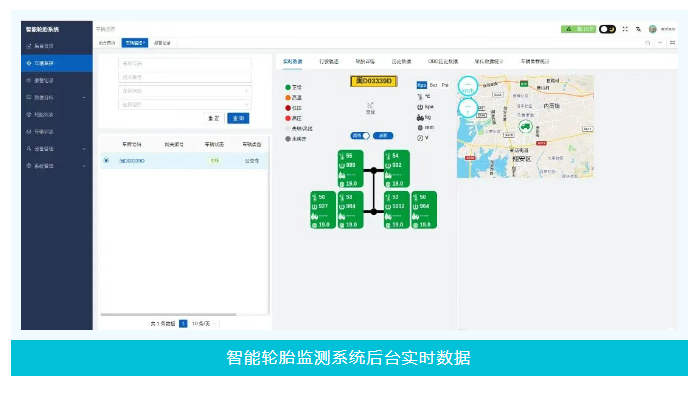Switch to the second tab in the detail panel

[x=329, y=62]
